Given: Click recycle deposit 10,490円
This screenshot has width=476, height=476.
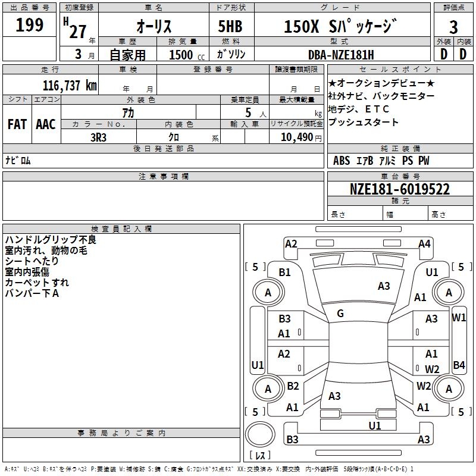Looking at the screenshot, I should (x=301, y=137).
